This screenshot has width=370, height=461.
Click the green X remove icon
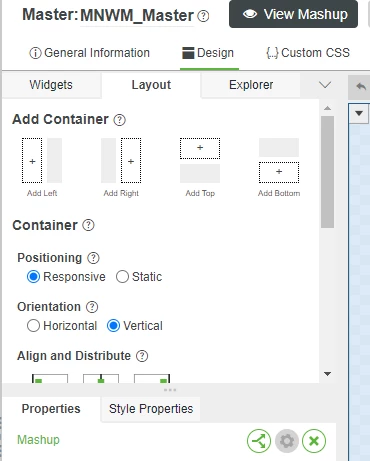(314, 441)
